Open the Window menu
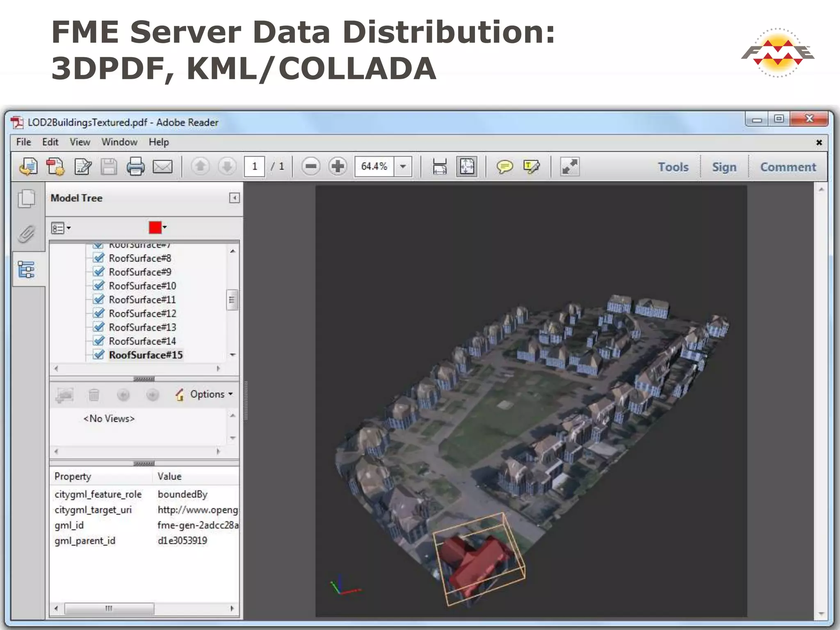840x630 pixels. pos(119,142)
